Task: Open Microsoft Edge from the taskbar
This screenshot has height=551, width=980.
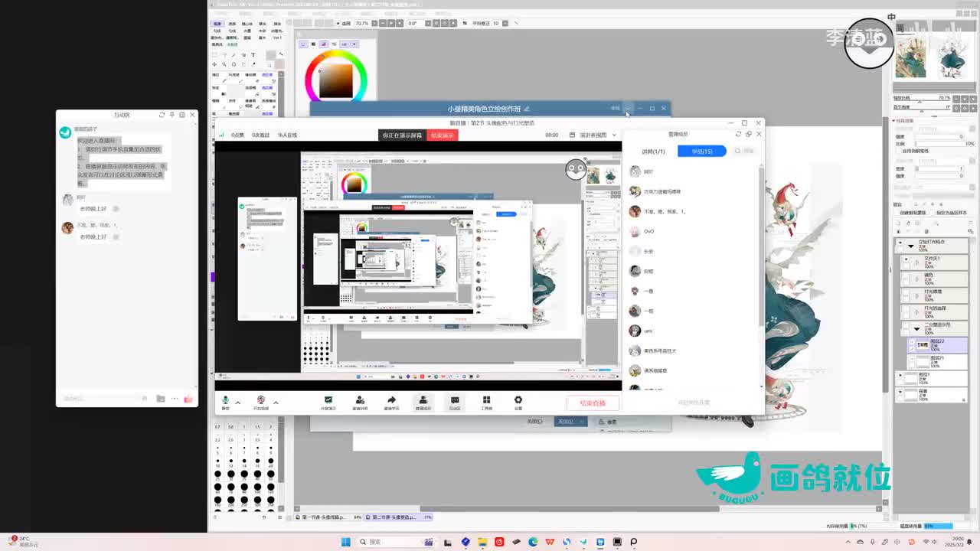Action: 533,542
